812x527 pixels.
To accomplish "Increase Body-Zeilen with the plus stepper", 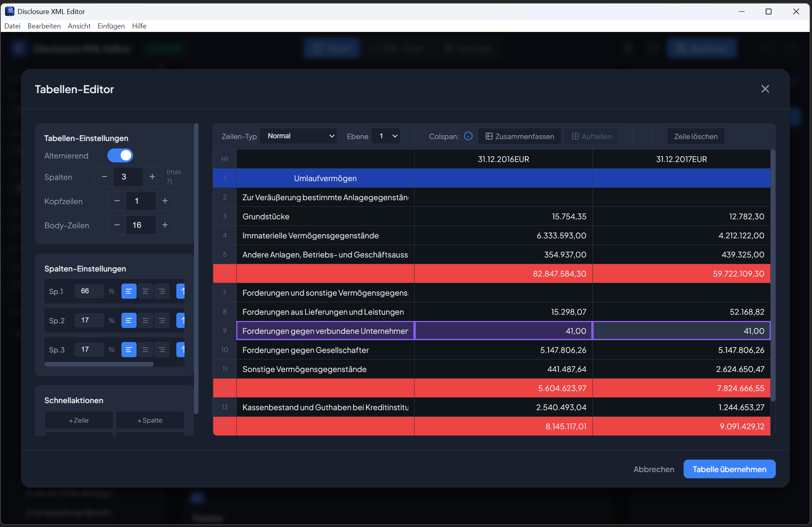I will point(165,225).
